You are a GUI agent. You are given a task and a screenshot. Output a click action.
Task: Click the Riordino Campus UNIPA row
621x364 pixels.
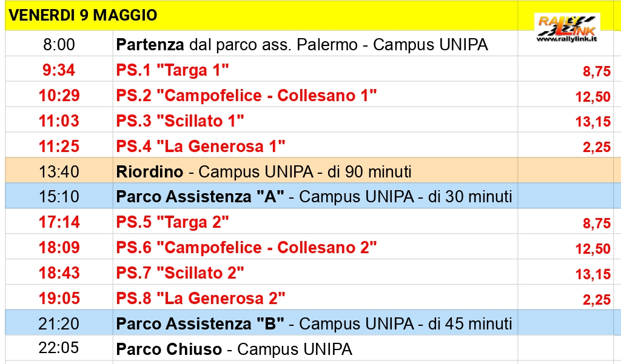coord(309,171)
